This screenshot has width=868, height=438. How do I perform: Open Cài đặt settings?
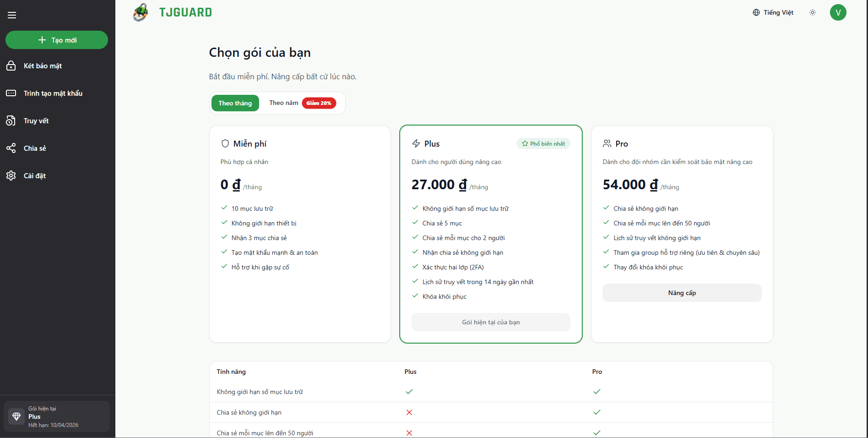[34, 176]
